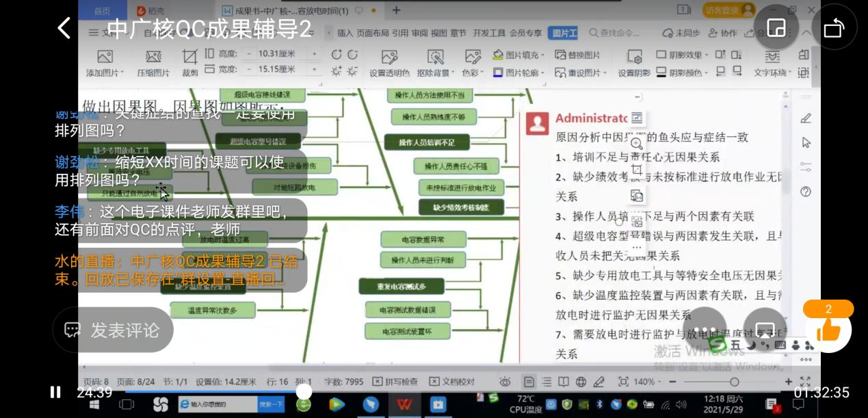
Task: Toggle 拼写检查 spell check in status bar
Action: click(x=395, y=382)
